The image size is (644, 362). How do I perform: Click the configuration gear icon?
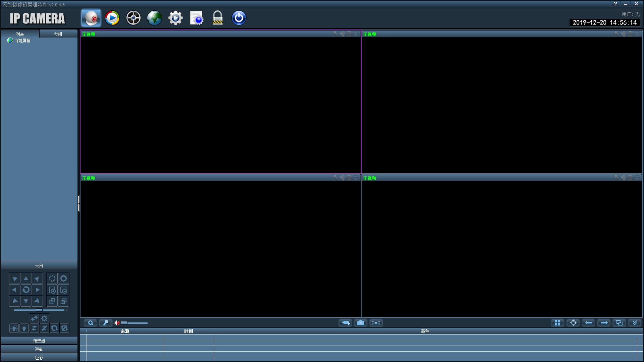point(176,18)
